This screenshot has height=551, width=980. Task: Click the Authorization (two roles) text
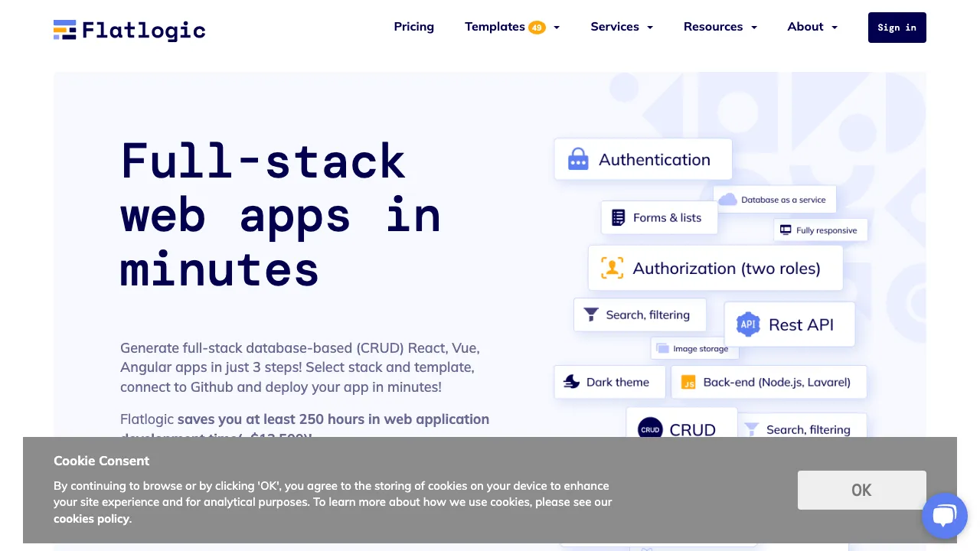pos(727,269)
